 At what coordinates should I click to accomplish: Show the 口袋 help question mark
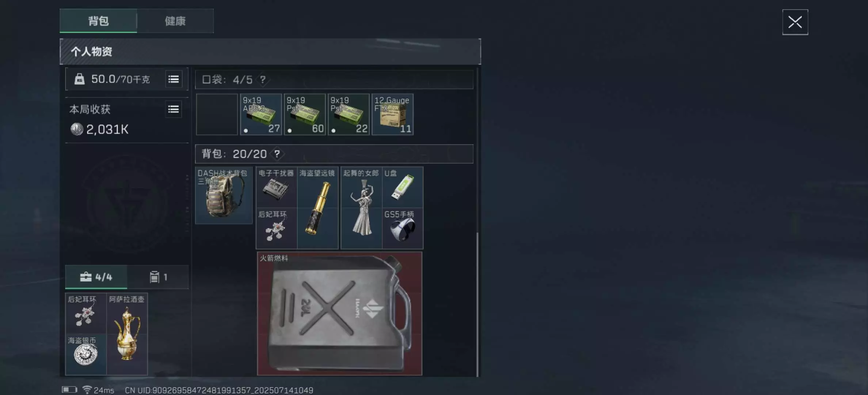pyautogui.click(x=263, y=80)
